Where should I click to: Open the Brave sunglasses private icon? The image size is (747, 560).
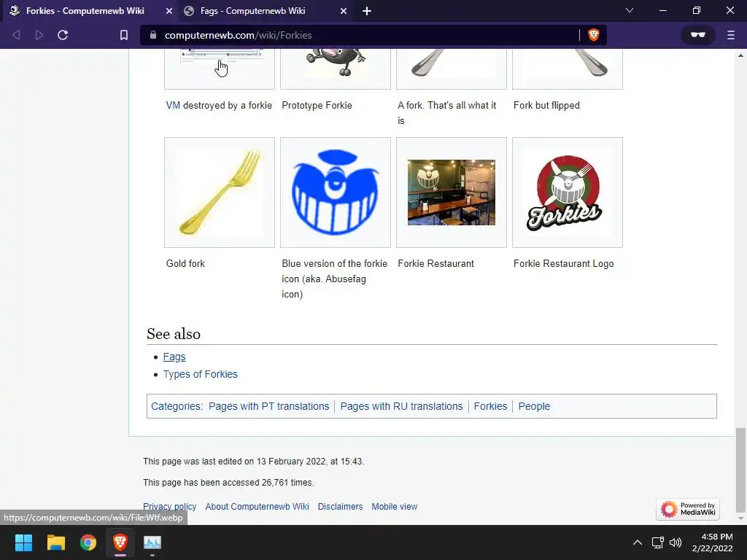click(x=698, y=35)
